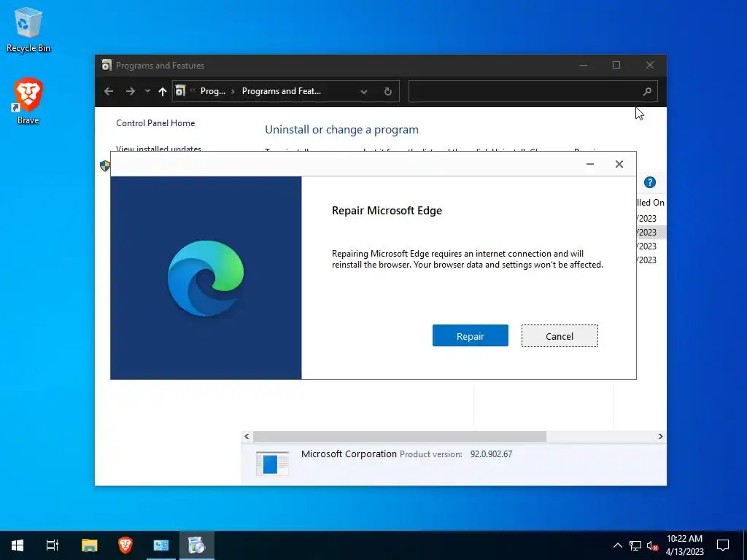Click the Repair button in Edge dialog

pyautogui.click(x=471, y=335)
